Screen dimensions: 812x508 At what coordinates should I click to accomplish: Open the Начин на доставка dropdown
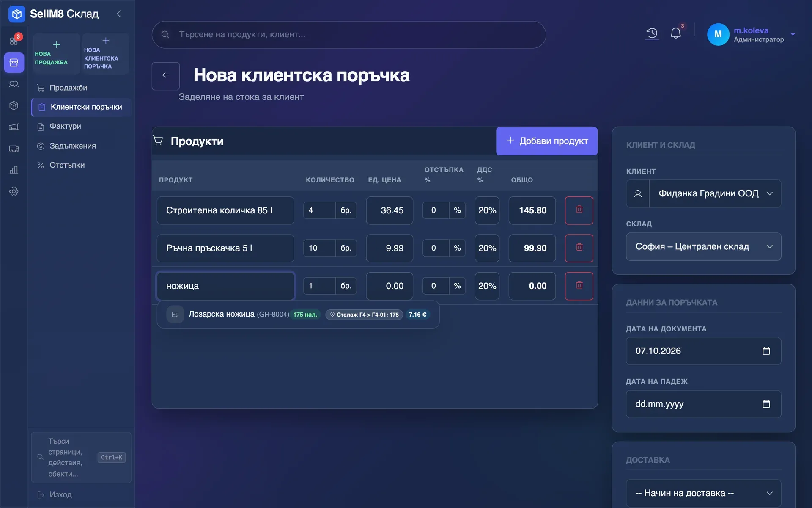click(703, 493)
